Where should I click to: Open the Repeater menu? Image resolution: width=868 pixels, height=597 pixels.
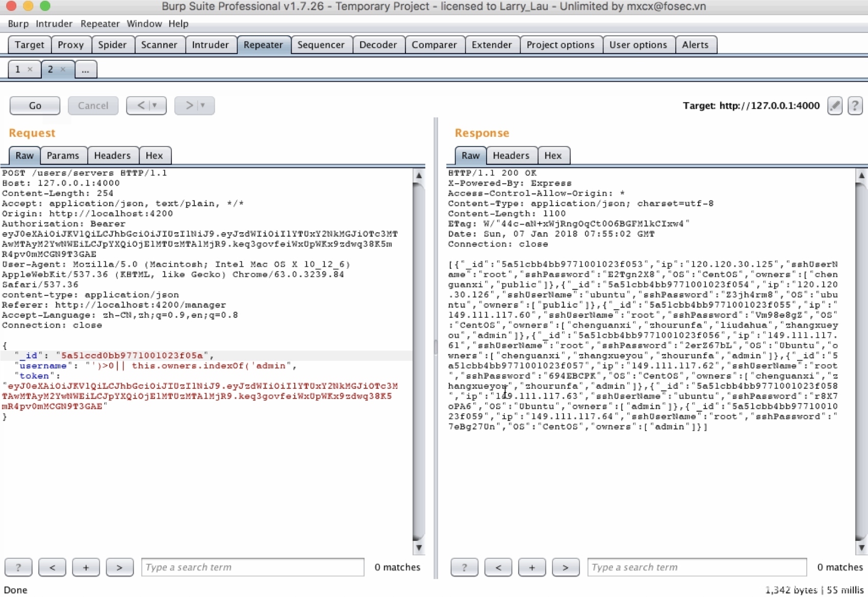pos(100,23)
